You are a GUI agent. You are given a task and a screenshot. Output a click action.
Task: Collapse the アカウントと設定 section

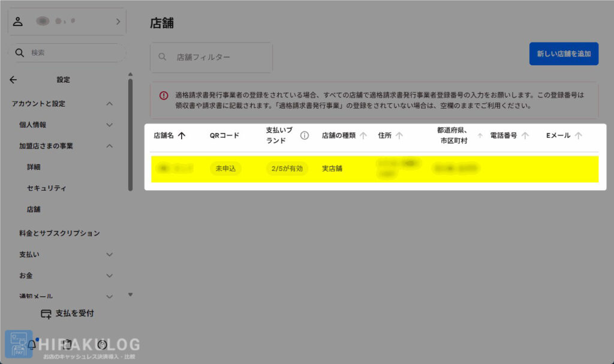(109, 104)
